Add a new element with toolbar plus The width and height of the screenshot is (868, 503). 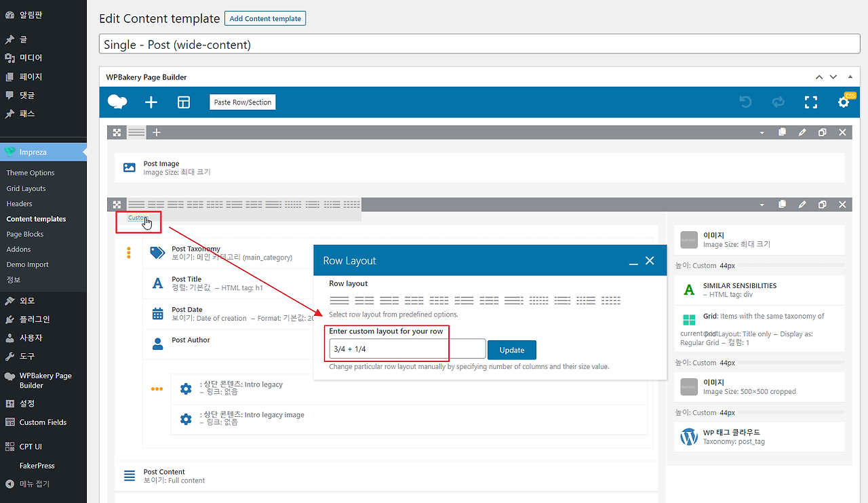click(151, 102)
